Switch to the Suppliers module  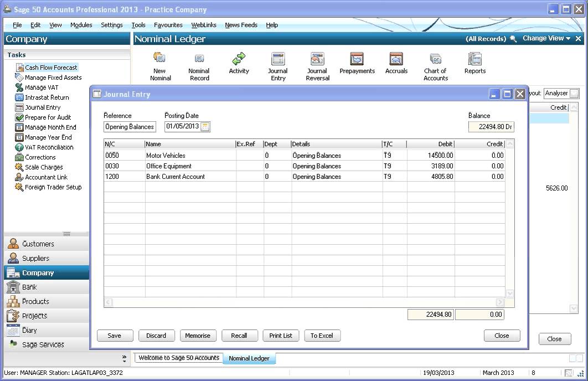[x=47, y=259]
